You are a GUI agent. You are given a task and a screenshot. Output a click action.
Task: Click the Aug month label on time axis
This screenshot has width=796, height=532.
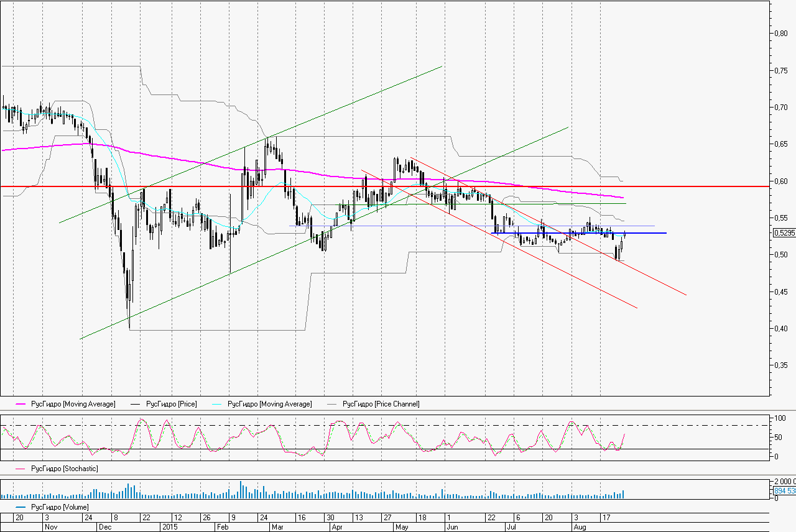579,526
